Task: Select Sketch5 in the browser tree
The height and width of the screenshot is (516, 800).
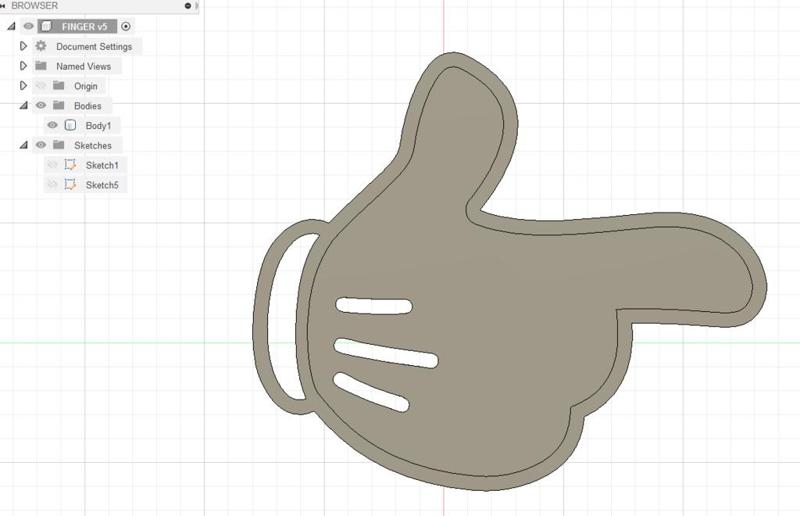Action: click(x=102, y=185)
